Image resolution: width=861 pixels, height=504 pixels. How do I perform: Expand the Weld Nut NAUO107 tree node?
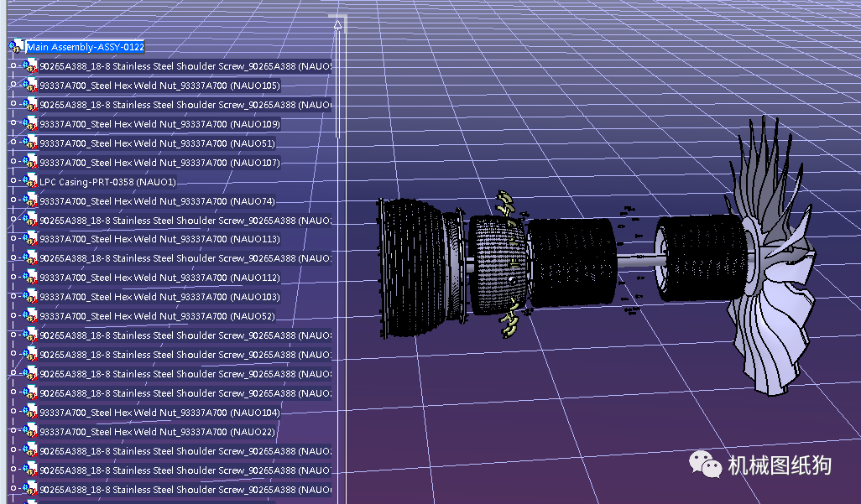coord(13,161)
